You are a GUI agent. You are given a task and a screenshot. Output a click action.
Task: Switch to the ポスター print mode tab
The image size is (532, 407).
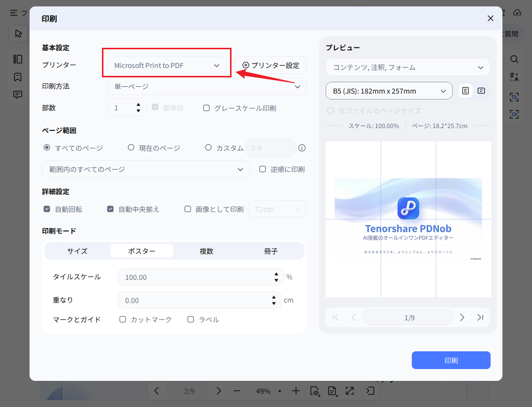click(x=142, y=251)
